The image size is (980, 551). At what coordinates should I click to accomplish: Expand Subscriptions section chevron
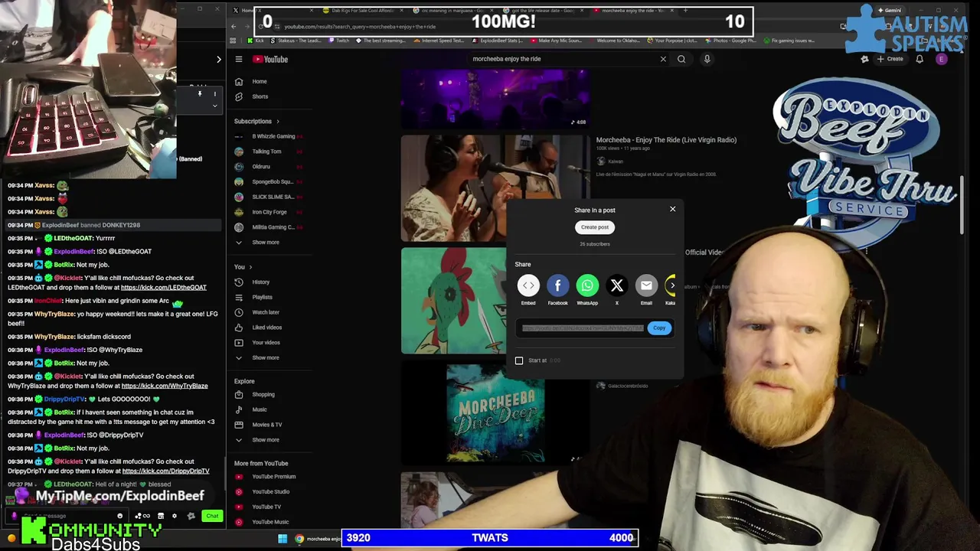(277, 122)
